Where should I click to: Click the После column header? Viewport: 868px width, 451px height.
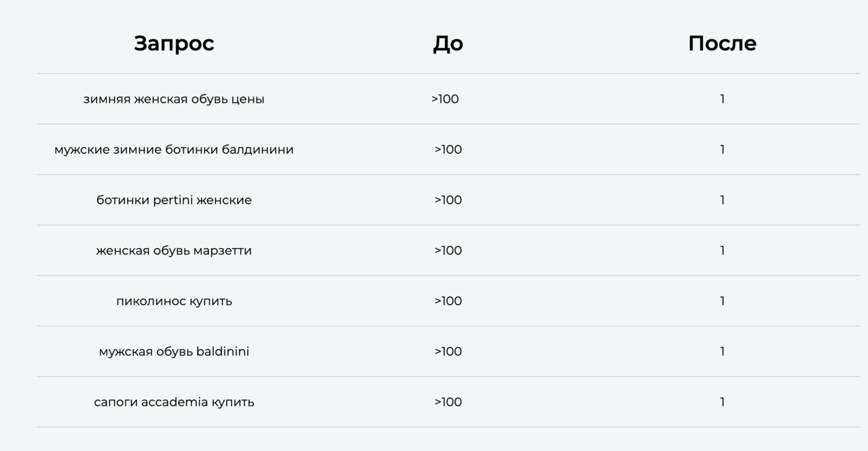point(722,43)
